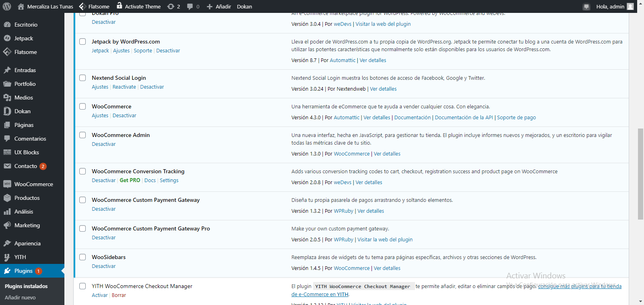Open the Plugins instalados submenu item
This screenshot has width=644, height=305.
pos(26,286)
